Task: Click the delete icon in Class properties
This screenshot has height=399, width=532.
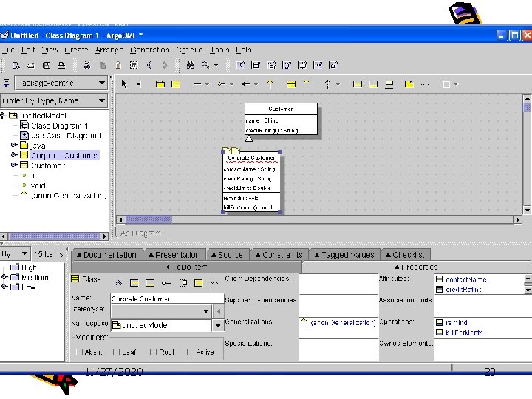Action: (214, 283)
